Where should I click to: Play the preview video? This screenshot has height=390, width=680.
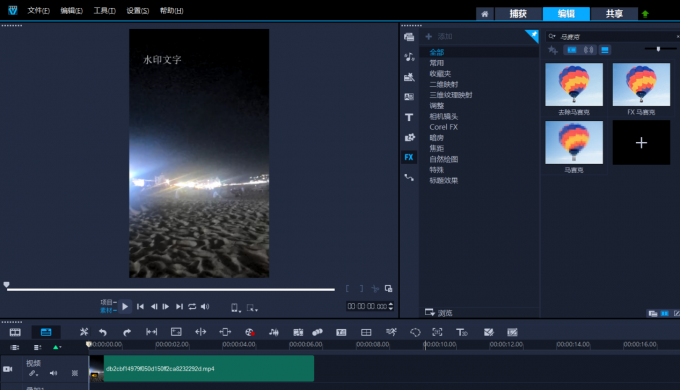pyautogui.click(x=125, y=307)
